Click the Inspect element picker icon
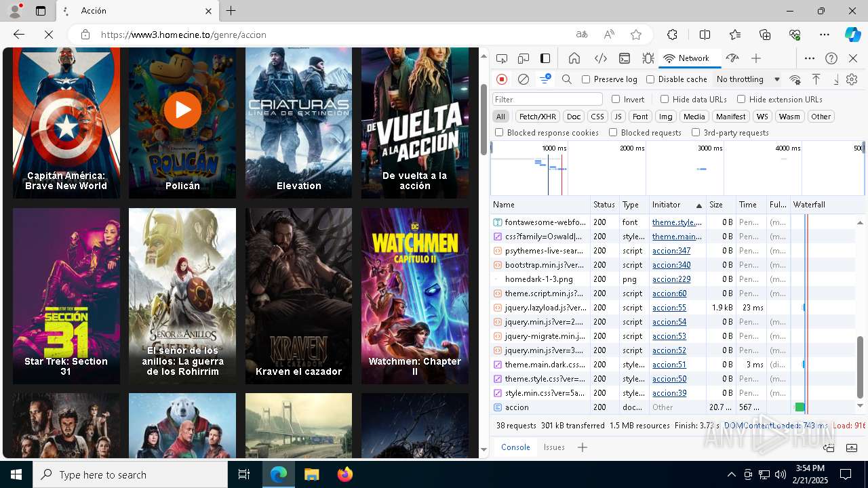Viewport: 868px width, 488px height. coord(502,58)
